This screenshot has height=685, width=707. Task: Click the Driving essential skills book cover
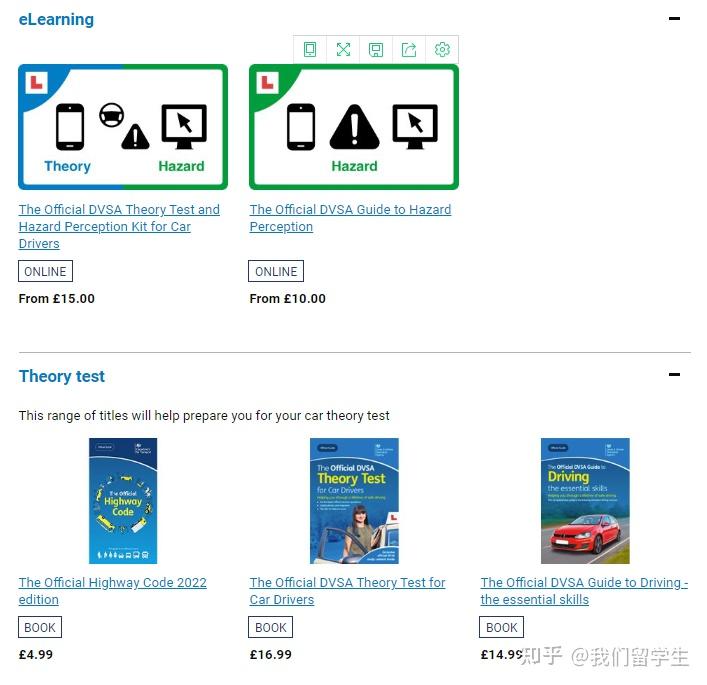585,501
